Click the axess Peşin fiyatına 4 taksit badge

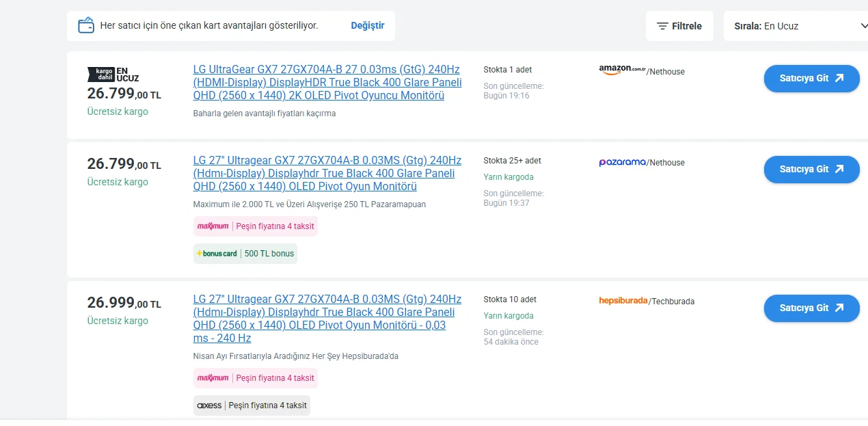(x=252, y=405)
